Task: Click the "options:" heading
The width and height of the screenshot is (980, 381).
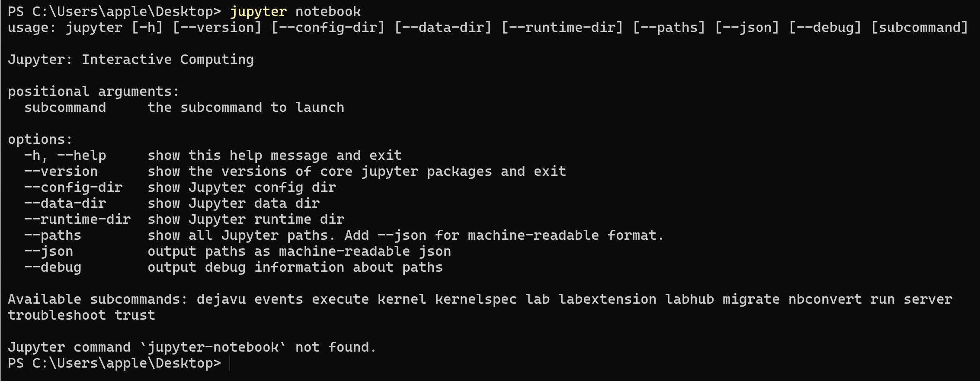Action: tap(40, 140)
